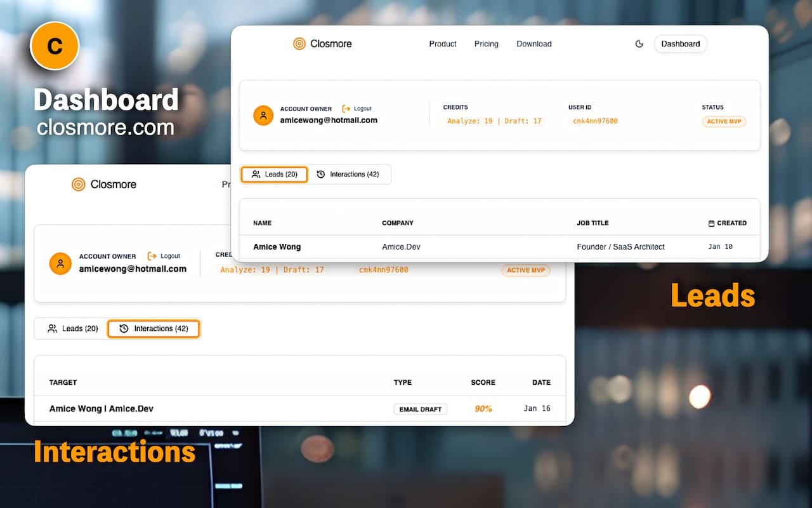Open the Download link in navigation
Viewport: 812px width, 508px height.
(x=534, y=44)
